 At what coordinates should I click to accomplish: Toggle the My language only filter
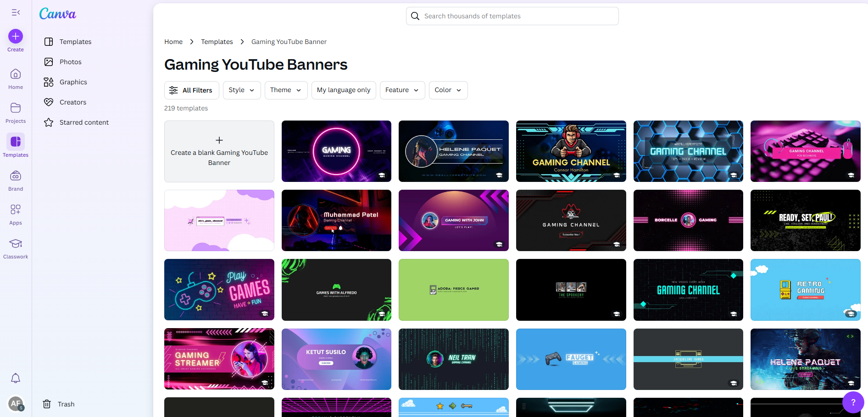tap(343, 90)
